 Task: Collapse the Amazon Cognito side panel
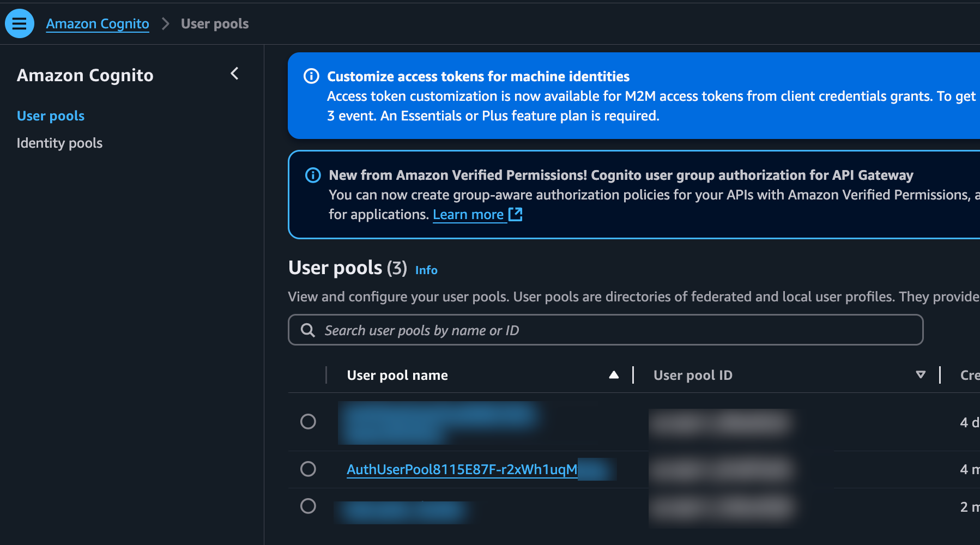point(235,74)
